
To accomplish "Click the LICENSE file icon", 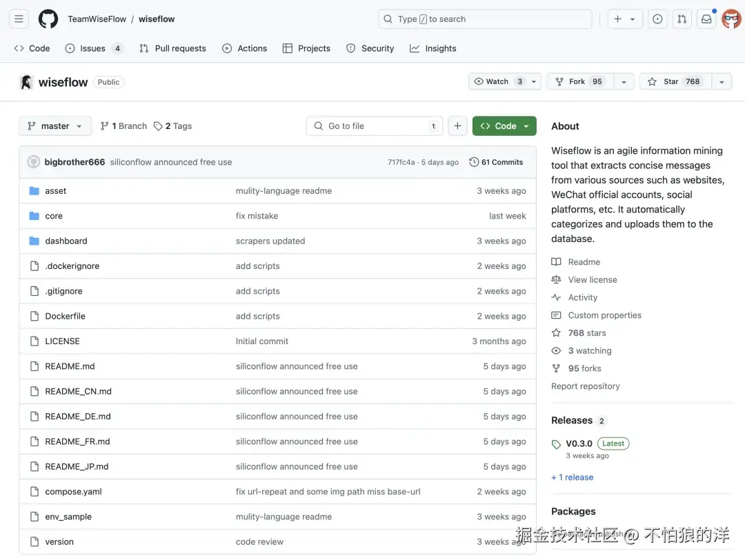I will tap(34, 341).
